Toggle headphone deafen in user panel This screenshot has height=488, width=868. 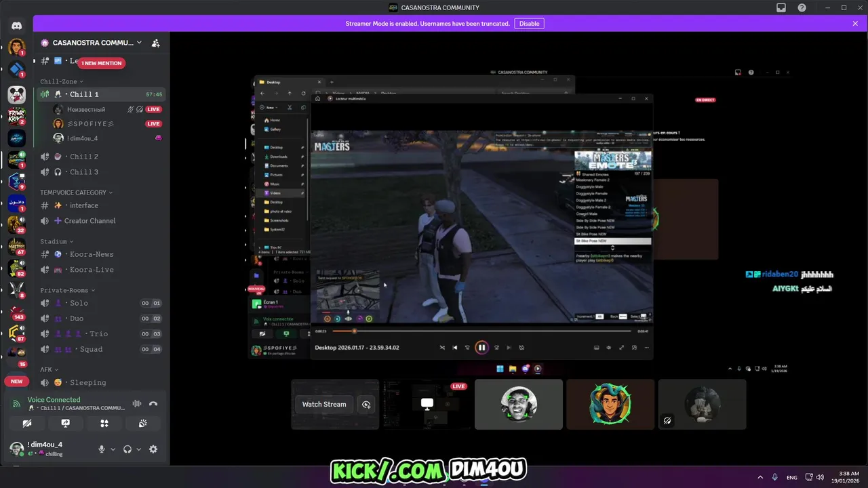click(x=127, y=449)
